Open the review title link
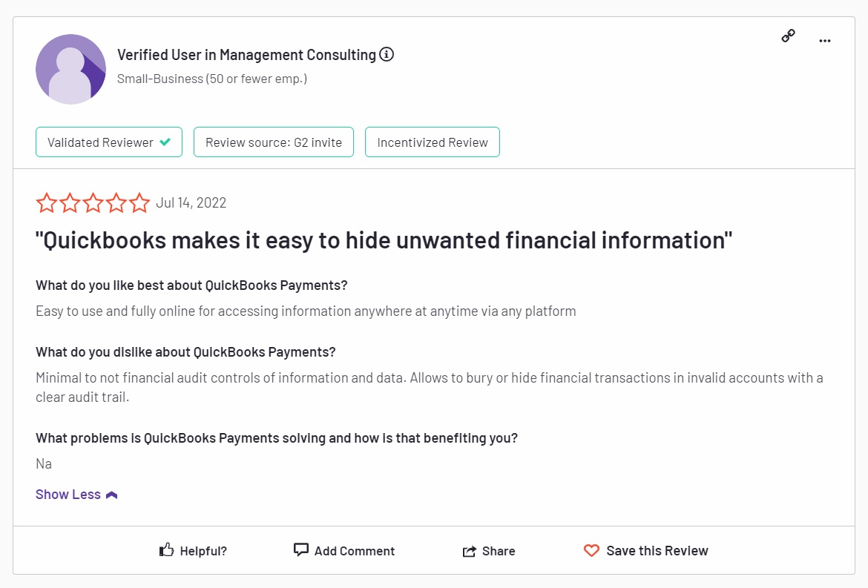The width and height of the screenshot is (868, 588). [x=384, y=240]
